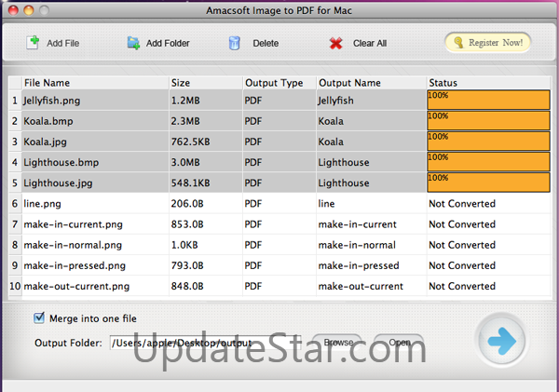Start conversion with the blue arrow button
Screen dimensions: 559x392
click(x=502, y=341)
